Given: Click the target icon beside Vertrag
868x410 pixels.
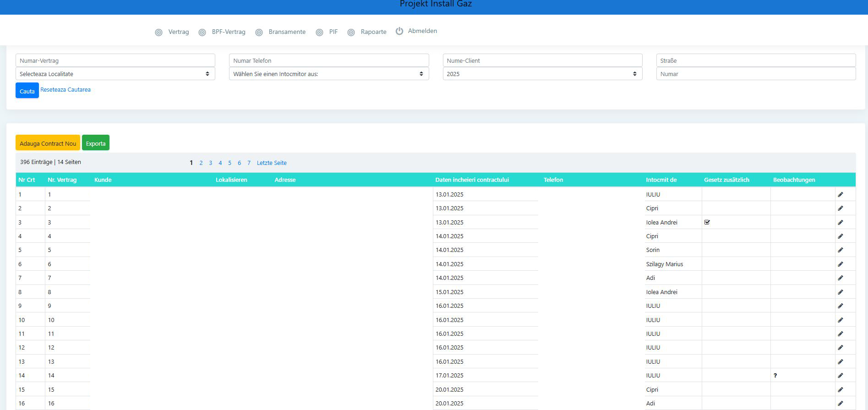Looking at the screenshot, I should [x=158, y=32].
